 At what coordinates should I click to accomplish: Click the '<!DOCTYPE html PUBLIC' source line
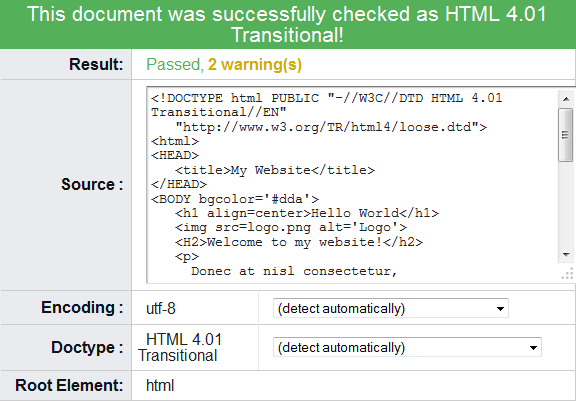coord(327,98)
